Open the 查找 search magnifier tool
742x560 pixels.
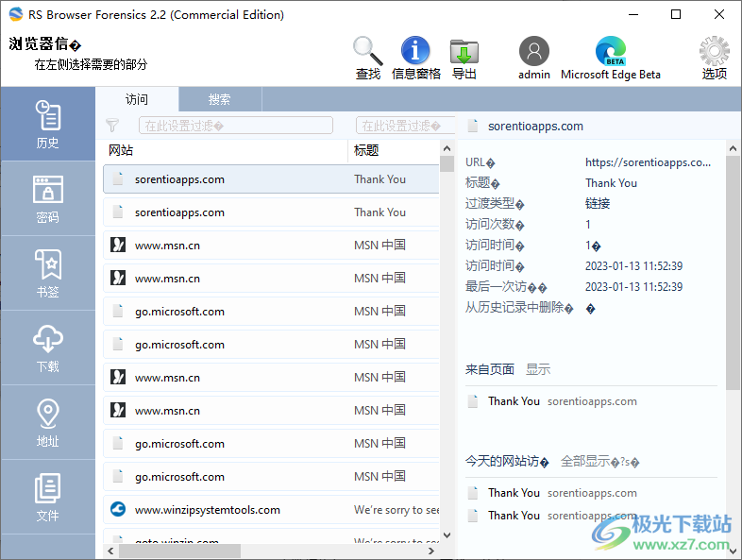pos(367,58)
